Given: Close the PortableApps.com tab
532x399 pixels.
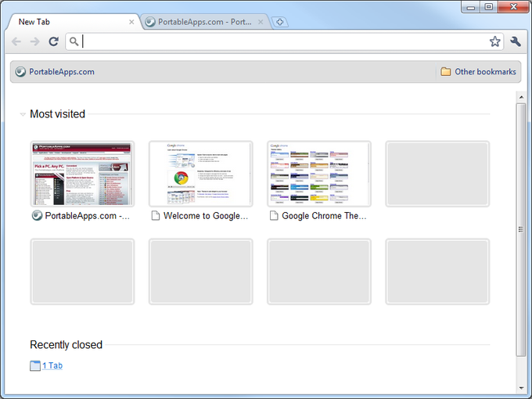Looking at the screenshot, I should tap(261, 22).
